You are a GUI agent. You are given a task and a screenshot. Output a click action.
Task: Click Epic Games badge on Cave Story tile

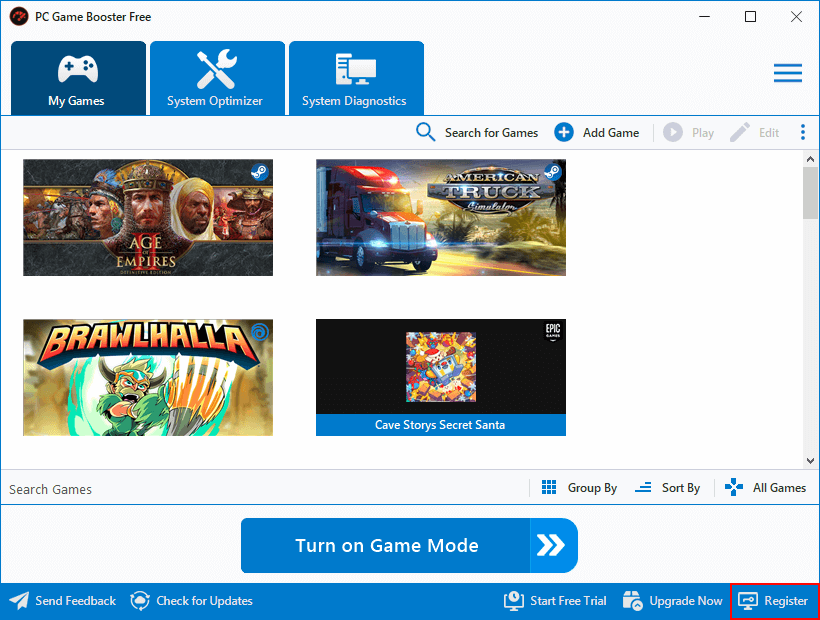[x=553, y=331]
